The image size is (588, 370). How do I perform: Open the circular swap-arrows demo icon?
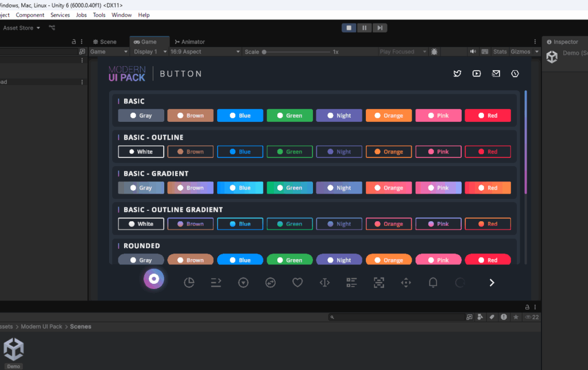(270, 283)
